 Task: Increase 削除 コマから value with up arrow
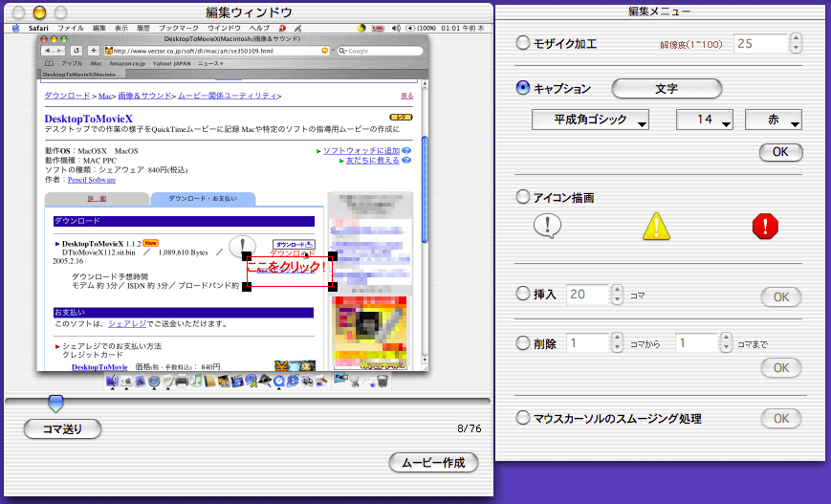coord(617,338)
